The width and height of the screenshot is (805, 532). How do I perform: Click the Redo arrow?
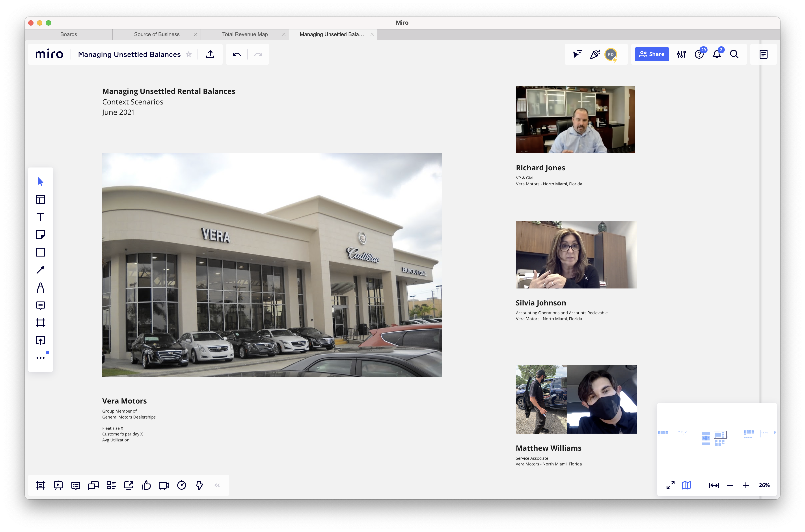click(258, 54)
